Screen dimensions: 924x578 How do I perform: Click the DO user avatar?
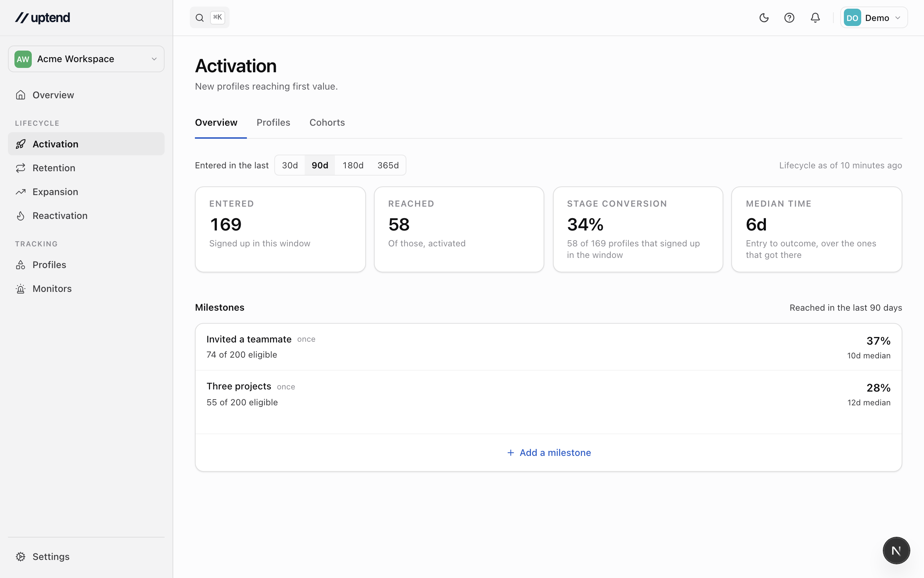point(852,18)
